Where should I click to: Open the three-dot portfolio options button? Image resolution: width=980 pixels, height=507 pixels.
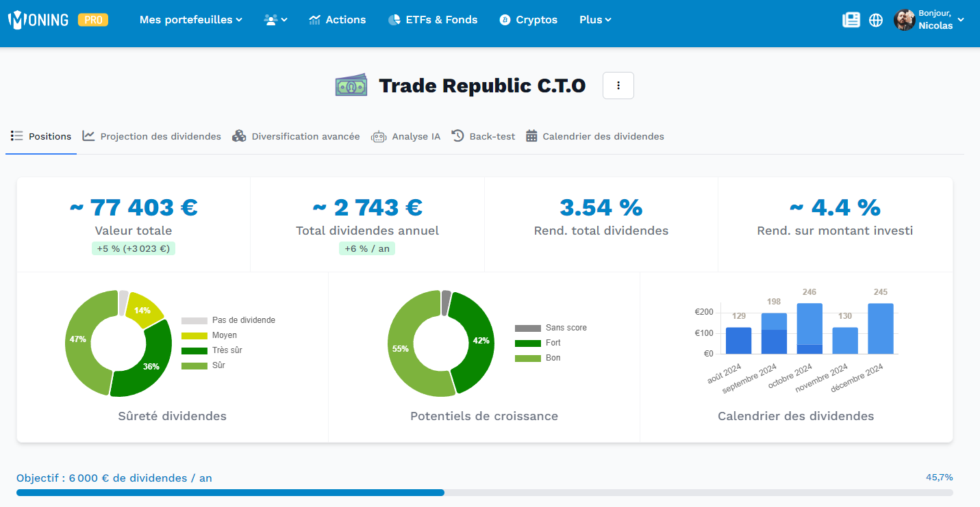pos(618,86)
